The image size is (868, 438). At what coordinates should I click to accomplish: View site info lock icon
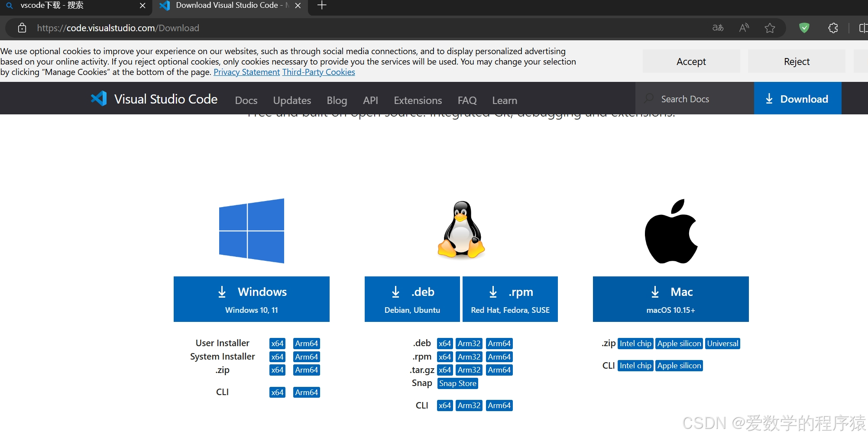click(x=22, y=28)
